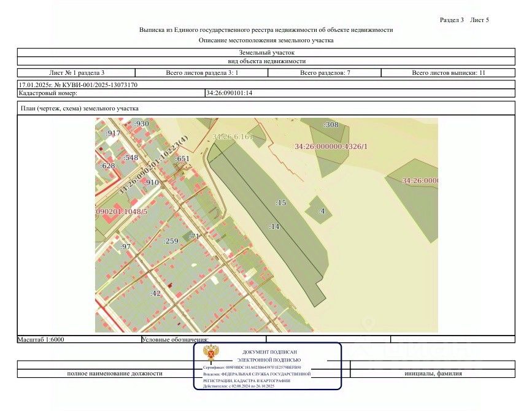
Task: Click parcel label ":97" on the map
Action: [126, 247]
